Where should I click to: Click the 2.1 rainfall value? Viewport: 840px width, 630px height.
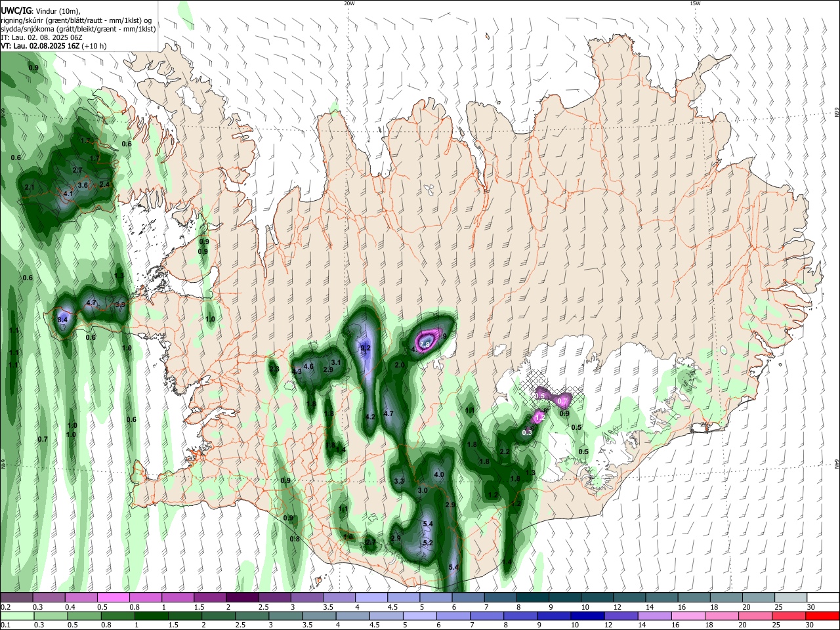point(29,188)
